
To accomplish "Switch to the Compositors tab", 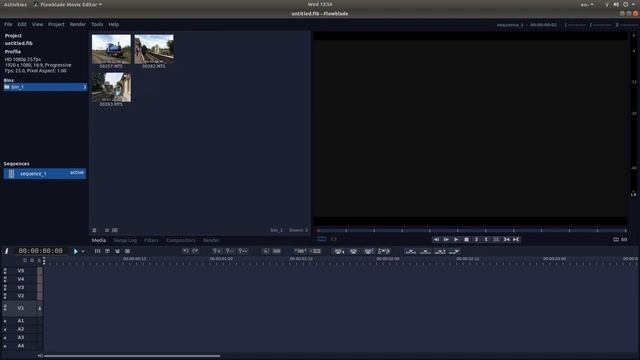I will click(x=181, y=240).
